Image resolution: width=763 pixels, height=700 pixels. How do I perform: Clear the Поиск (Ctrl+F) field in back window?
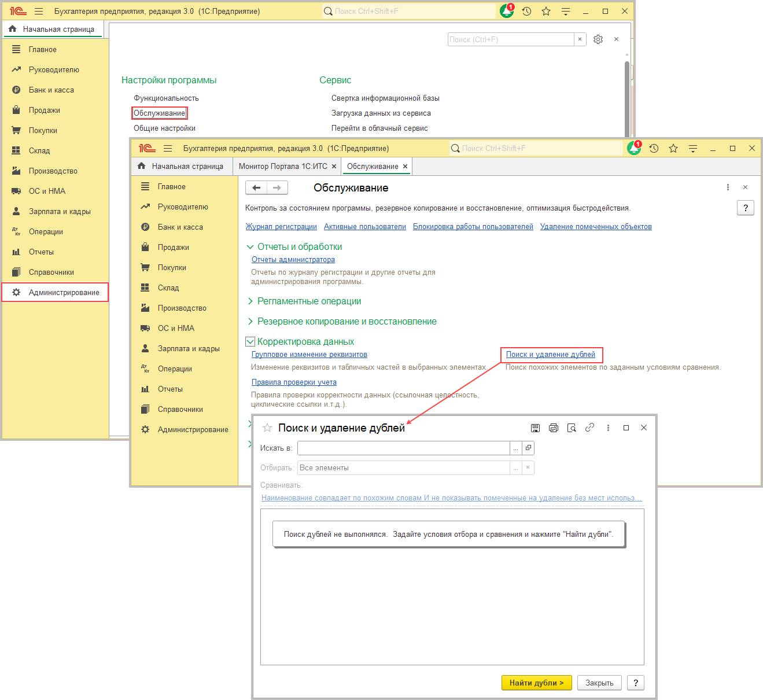click(x=580, y=39)
